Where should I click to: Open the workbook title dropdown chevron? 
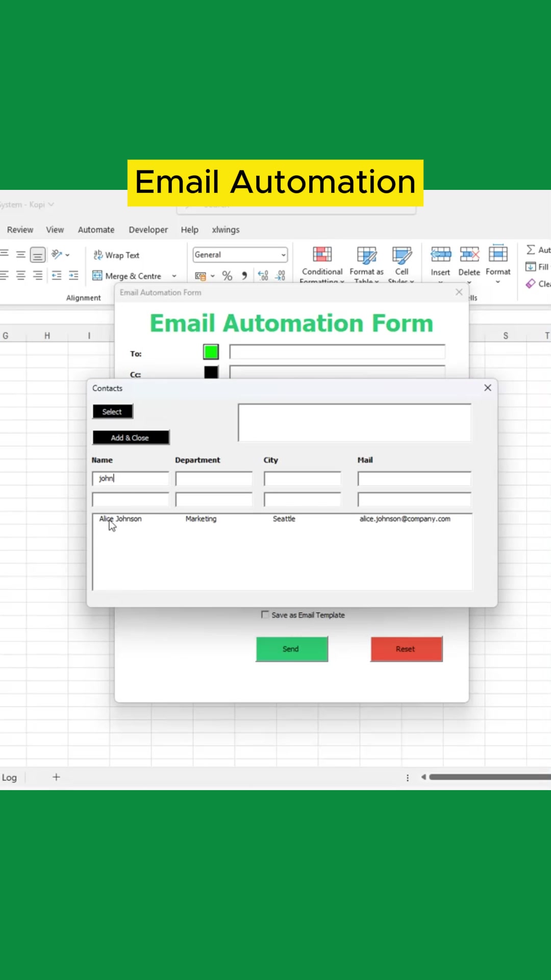click(51, 205)
